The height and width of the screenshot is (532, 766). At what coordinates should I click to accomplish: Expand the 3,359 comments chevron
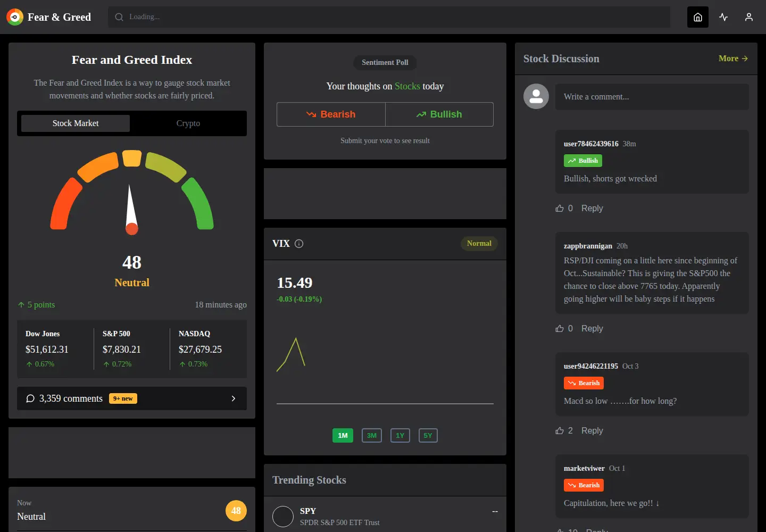click(233, 398)
